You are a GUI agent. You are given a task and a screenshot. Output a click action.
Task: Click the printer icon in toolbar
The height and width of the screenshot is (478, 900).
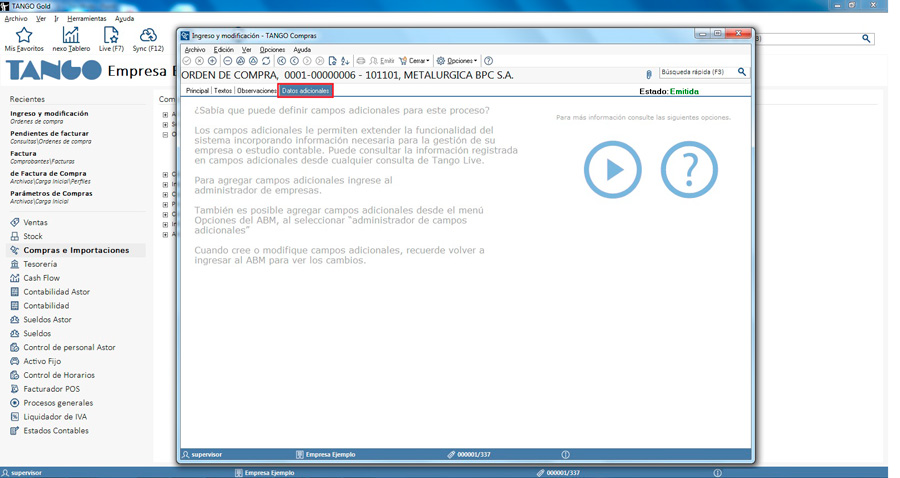pos(360,60)
